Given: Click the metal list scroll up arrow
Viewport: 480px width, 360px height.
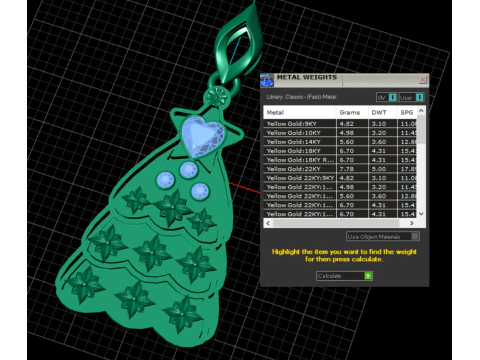Looking at the screenshot, I should [421, 110].
